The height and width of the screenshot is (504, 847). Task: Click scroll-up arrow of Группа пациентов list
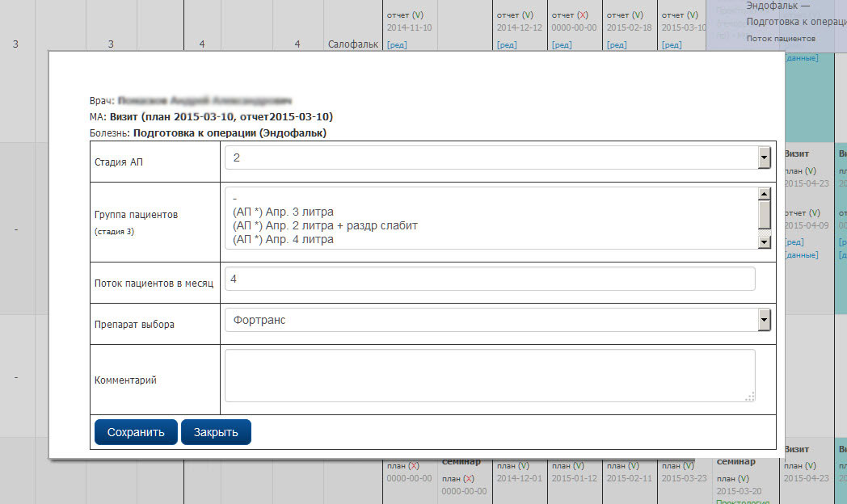click(764, 194)
